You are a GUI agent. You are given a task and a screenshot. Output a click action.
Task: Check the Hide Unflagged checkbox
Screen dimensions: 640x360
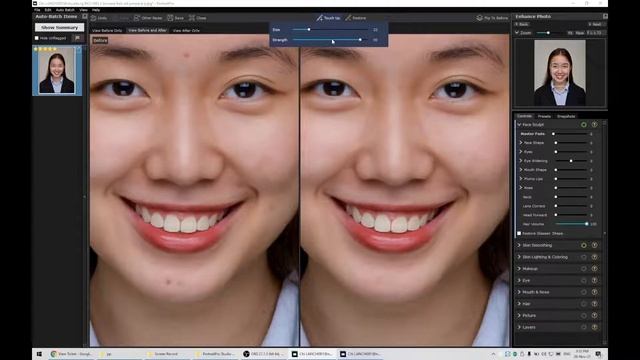pyautogui.click(x=37, y=38)
